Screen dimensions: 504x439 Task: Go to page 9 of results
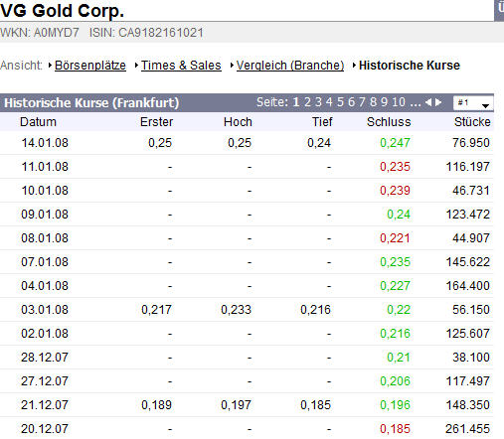[x=384, y=102]
